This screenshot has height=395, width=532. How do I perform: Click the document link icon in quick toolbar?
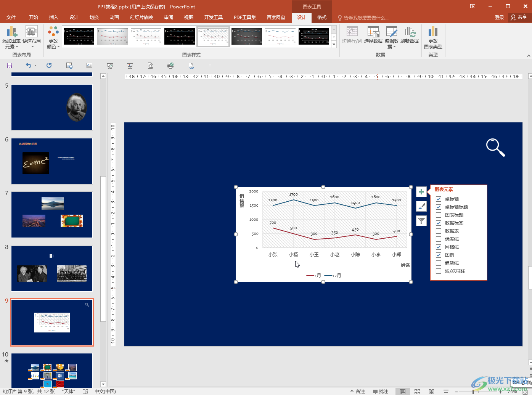(x=191, y=66)
